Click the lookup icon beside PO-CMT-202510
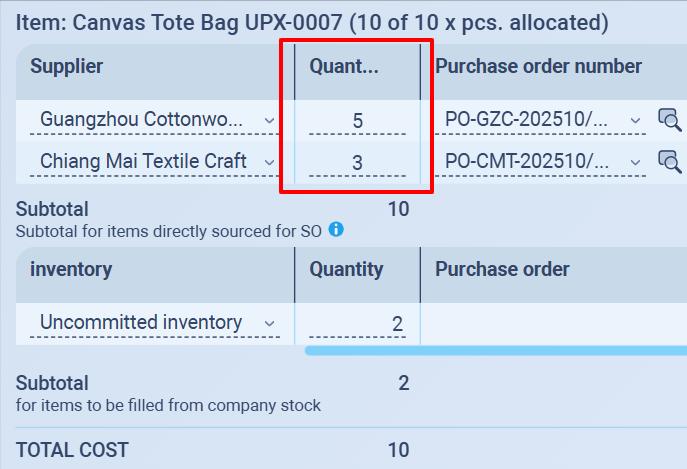Viewport: 687px width, 469px height. 669,160
